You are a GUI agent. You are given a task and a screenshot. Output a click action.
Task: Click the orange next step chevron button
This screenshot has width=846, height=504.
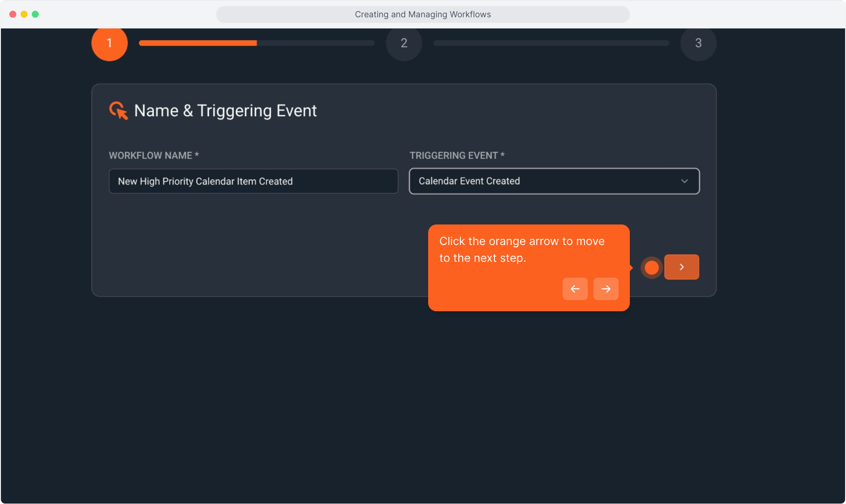(x=681, y=267)
